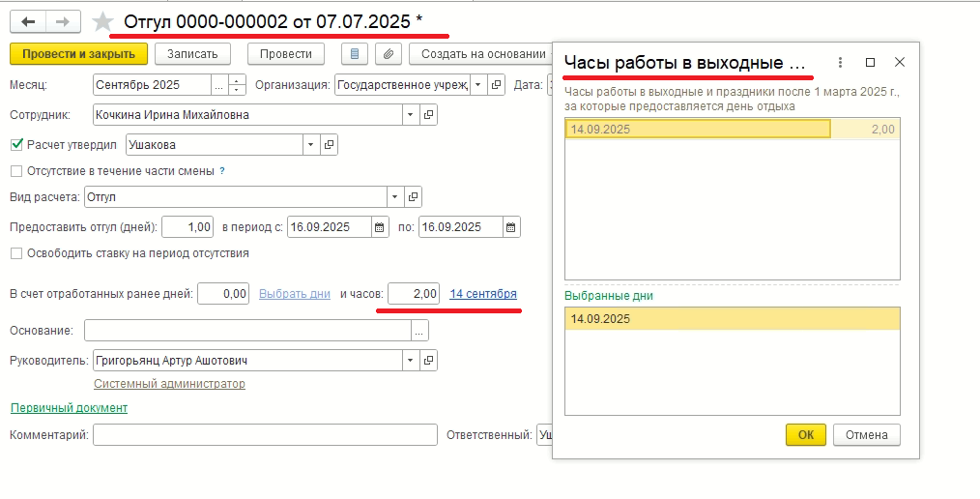Maximize the Часы работы в выходные dialog
The image size is (980, 499).
pos(870,63)
